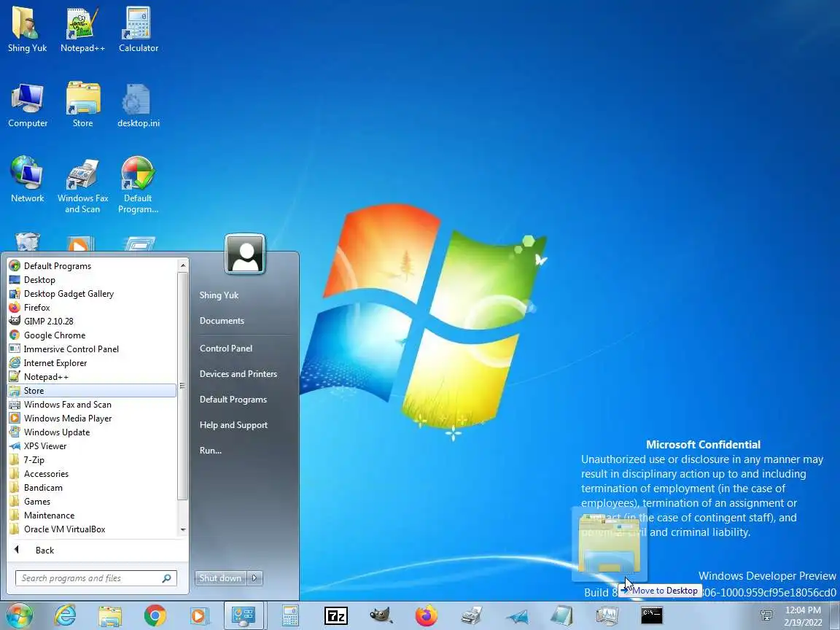
Task: Open Documents from the Start menu right pane
Action: [x=222, y=321]
